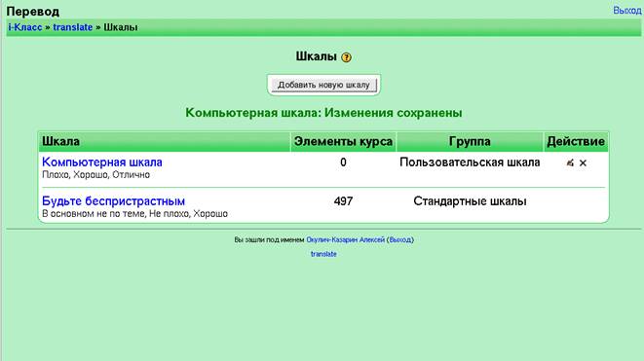Image resolution: width=644 pixels, height=361 pixels.
Task: Delete the Компьютерная шкала scale
Action: (x=583, y=162)
